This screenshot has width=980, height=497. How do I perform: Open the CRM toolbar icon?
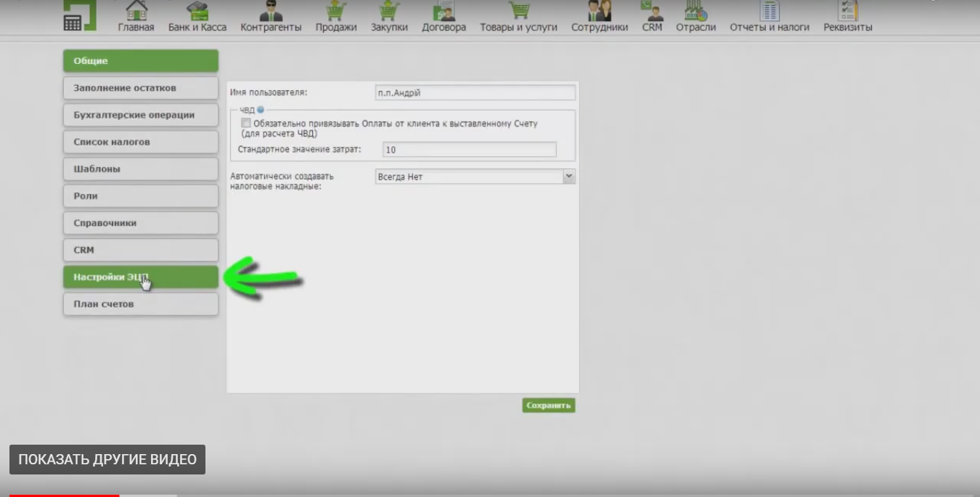tap(652, 11)
